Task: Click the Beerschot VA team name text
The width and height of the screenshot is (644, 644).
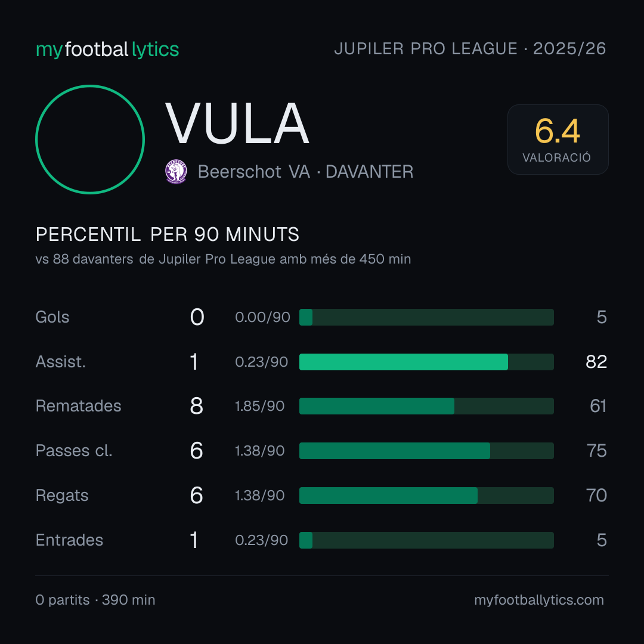Action: click(254, 172)
